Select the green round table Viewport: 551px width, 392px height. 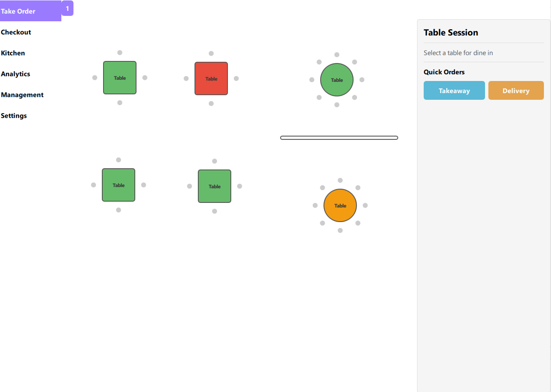(x=337, y=80)
